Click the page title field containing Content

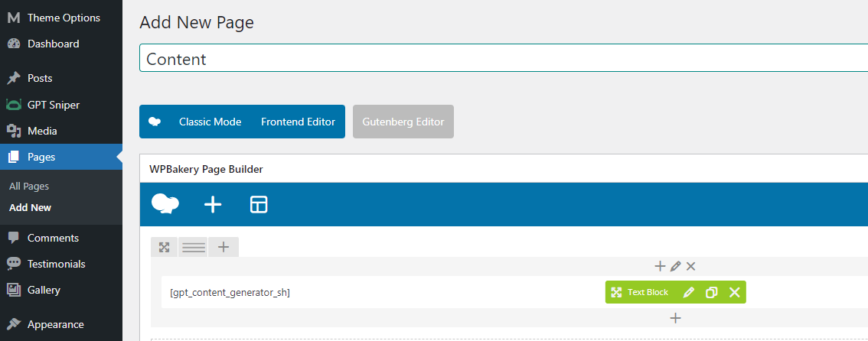click(504, 58)
